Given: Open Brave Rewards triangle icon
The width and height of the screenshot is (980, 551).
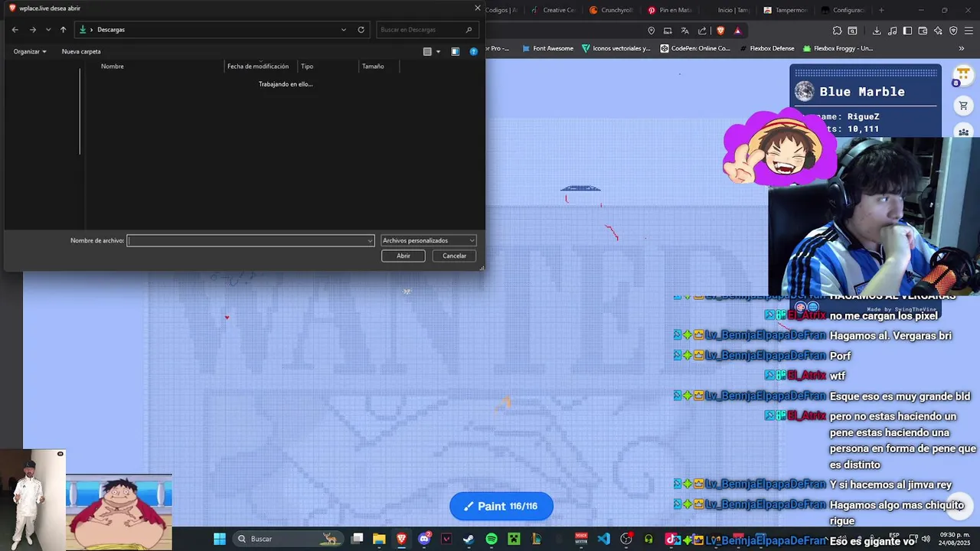Looking at the screenshot, I should click(x=737, y=31).
